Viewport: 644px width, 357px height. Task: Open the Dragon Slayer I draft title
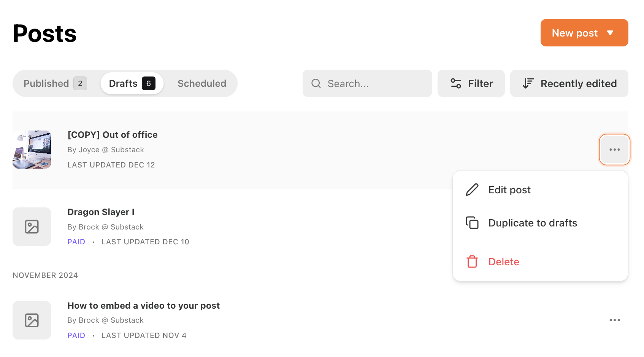click(101, 212)
